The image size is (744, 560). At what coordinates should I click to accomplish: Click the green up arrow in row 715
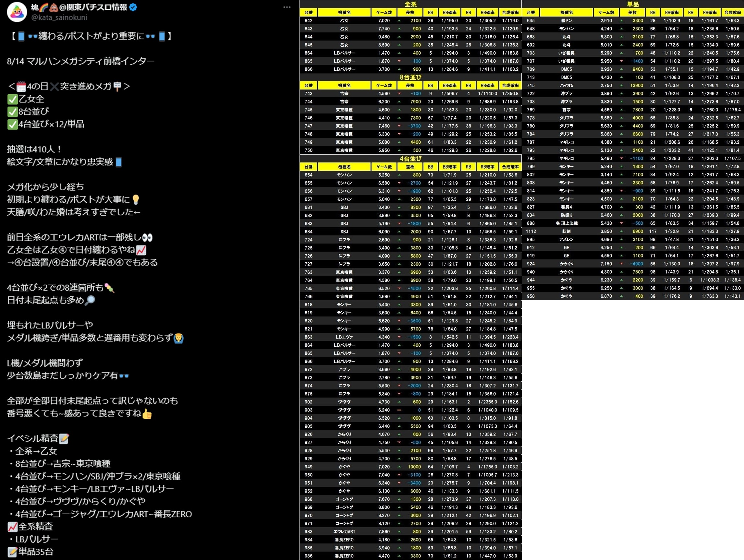pyautogui.click(x=621, y=85)
